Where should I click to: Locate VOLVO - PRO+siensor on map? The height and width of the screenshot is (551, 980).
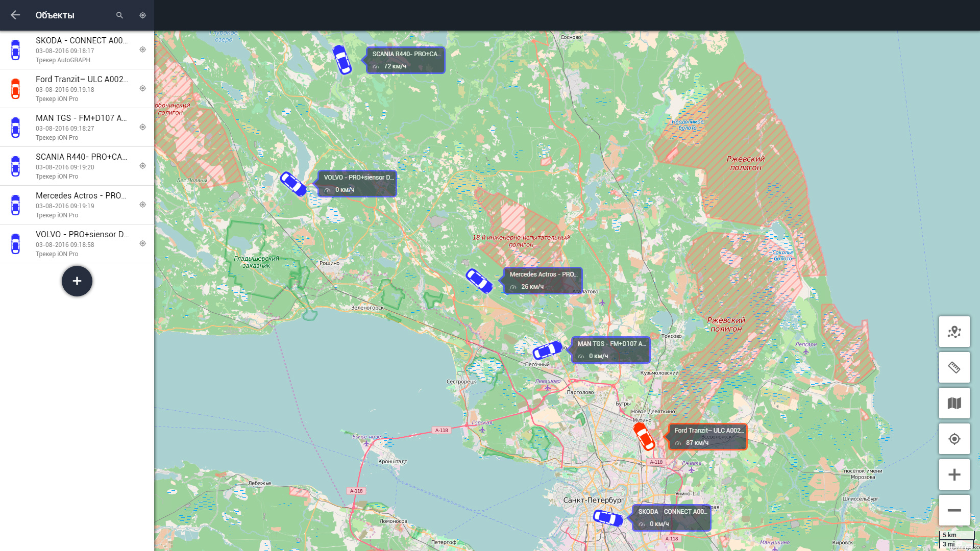coord(143,243)
